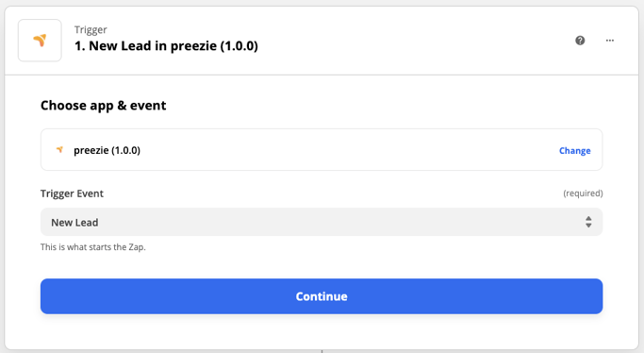This screenshot has height=353, width=644.
Task: Click the (required) indicator text
Action: [583, 193]
